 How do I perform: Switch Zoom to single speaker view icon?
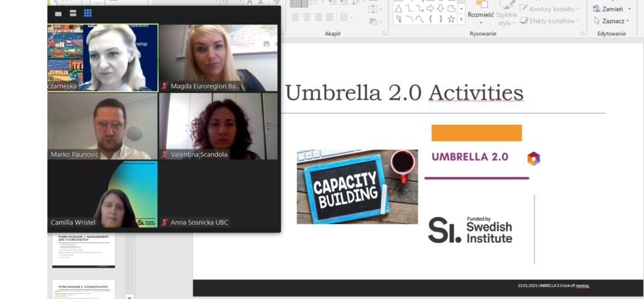click(x=58, y=14)
